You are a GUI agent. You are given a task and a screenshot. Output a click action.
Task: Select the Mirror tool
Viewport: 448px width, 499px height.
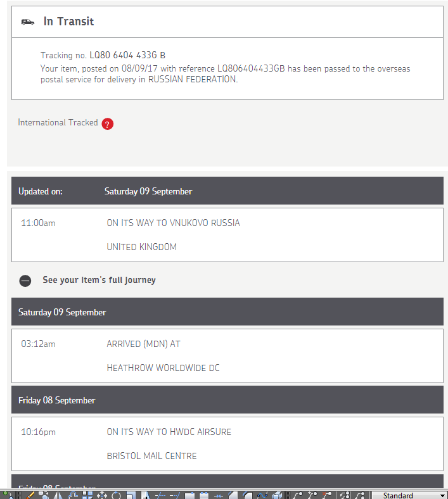click(x=58, y=495)
